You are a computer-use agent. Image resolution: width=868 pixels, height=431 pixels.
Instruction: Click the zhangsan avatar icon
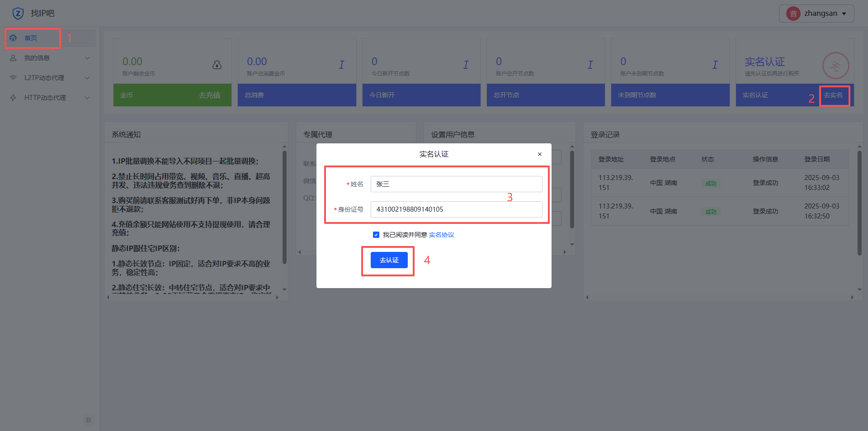793,14
